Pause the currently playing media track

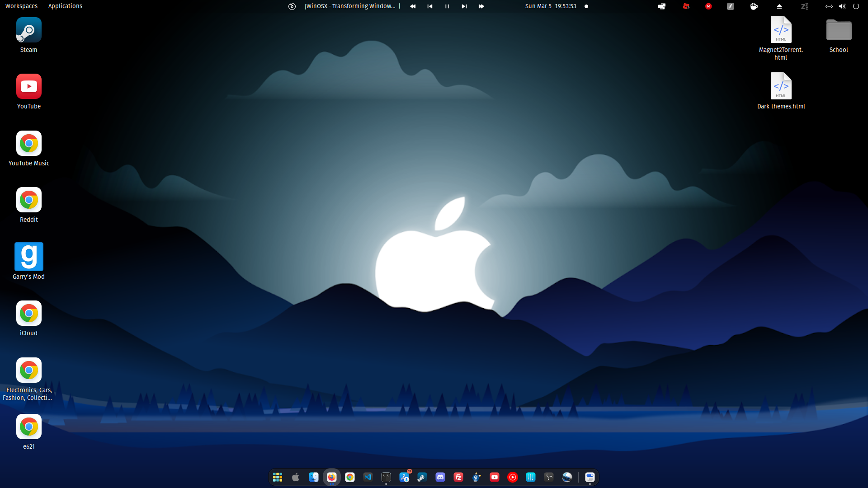point(447,6)
